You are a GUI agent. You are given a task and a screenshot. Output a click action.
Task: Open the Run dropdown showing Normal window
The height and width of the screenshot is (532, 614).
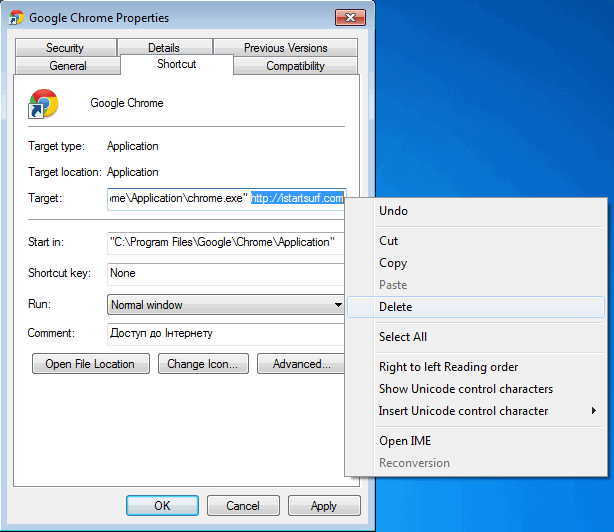tap(226, 305)
